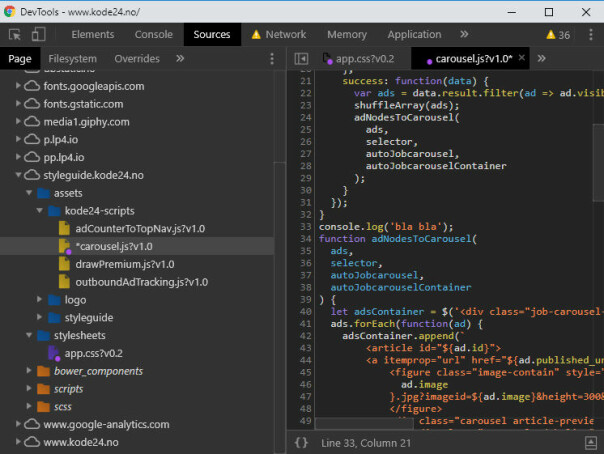Set breakpoint on line number 33
Viewport: 604px width, 454px height.
(306, 226)
